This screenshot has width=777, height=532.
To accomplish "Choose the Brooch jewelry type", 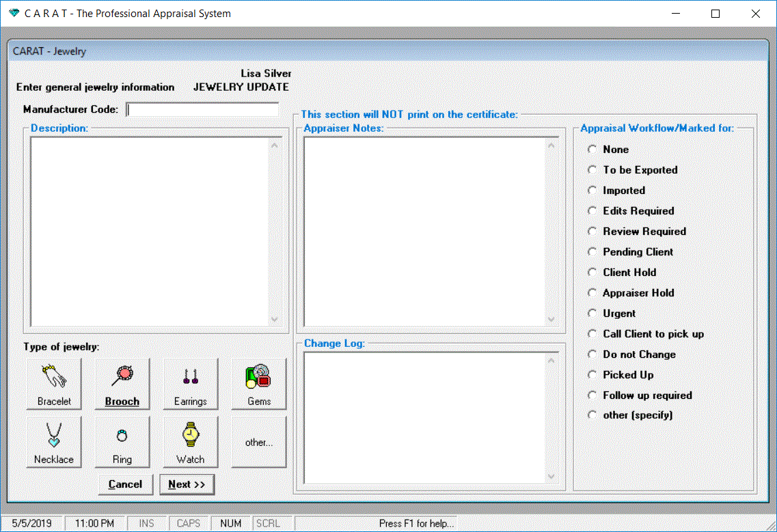I will (x=122, y=384).
